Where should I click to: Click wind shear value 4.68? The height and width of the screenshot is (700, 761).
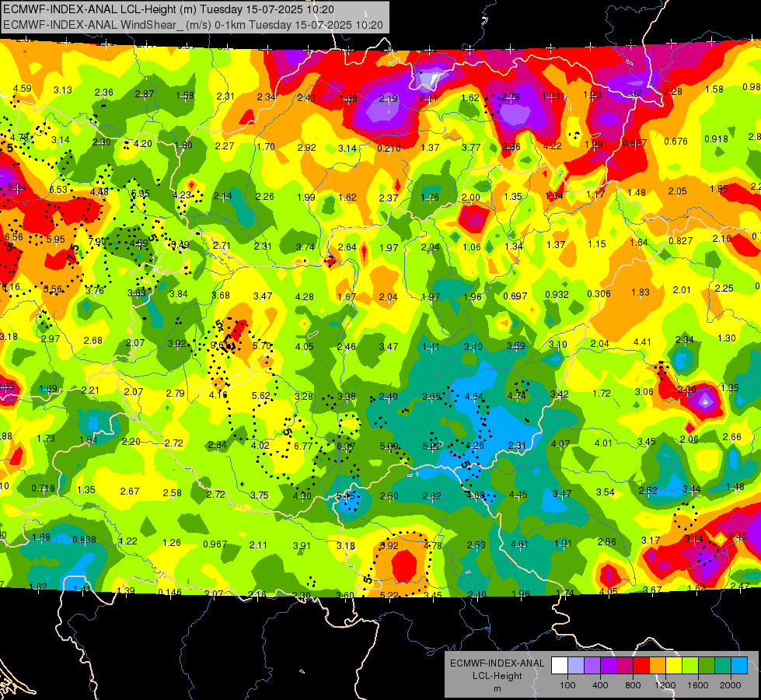point(475,495)
